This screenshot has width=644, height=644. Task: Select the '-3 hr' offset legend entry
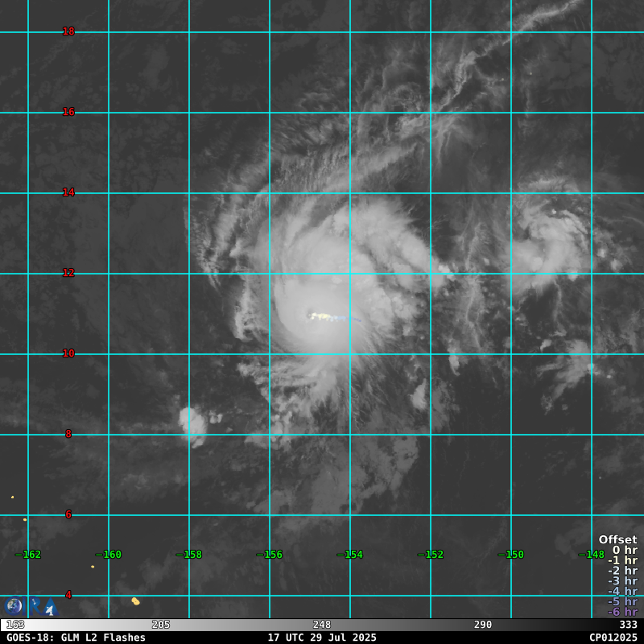[621, 581]
